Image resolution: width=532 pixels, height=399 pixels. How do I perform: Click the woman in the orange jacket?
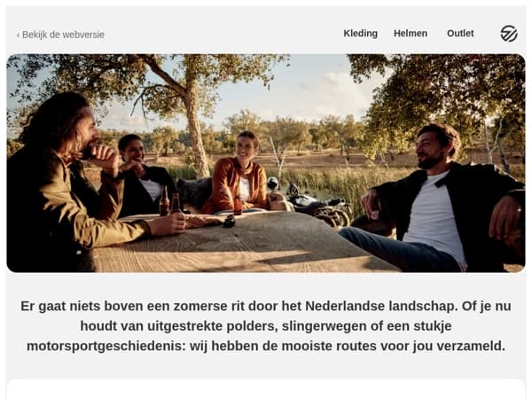240,175
